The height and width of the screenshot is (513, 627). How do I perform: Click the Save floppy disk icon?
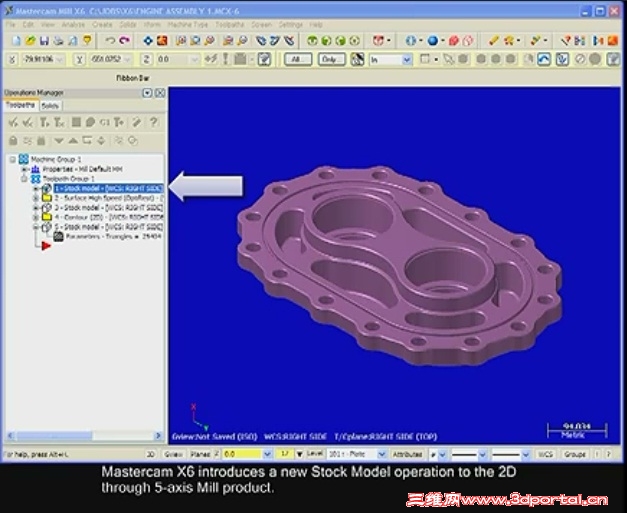pyautogui.click(x=44, y=40)
